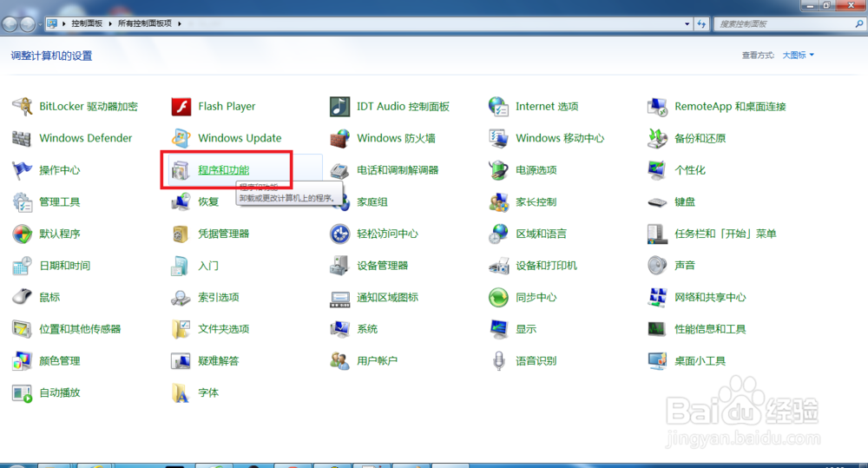Open the 网络和共享中心 icon
The height and width of the screenshot is (468, 868).
click(x=657, y=298)
